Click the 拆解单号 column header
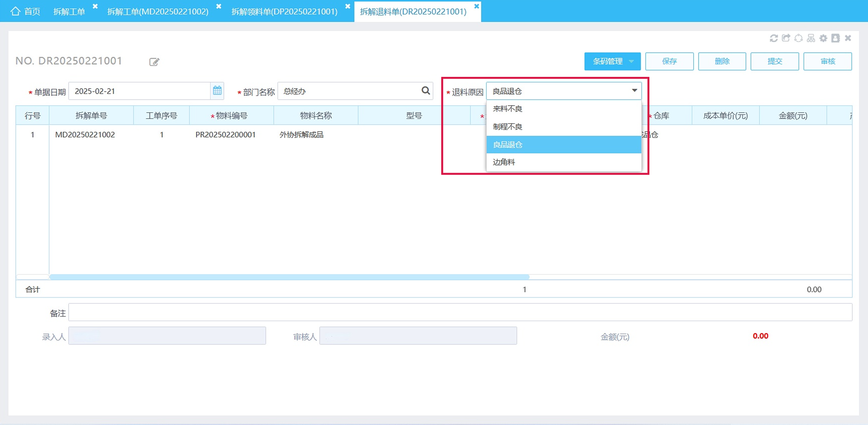This screenshot has height=425, width=868. (x=91, y=116)
